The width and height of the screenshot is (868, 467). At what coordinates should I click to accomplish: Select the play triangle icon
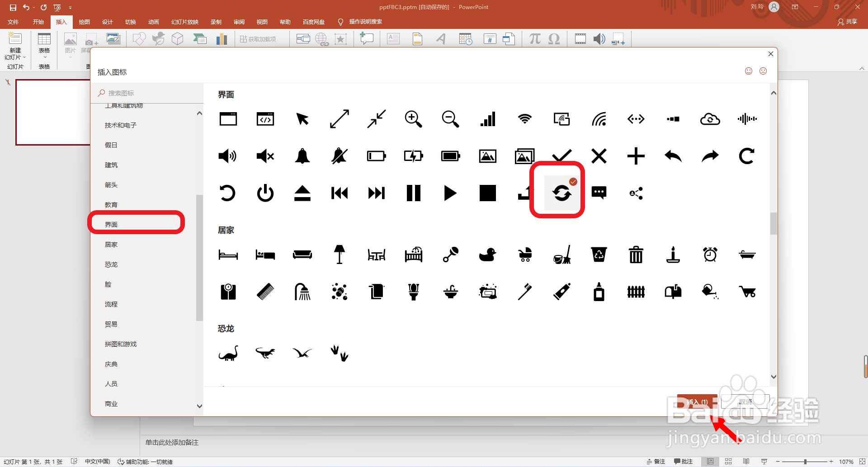point(450,193)
